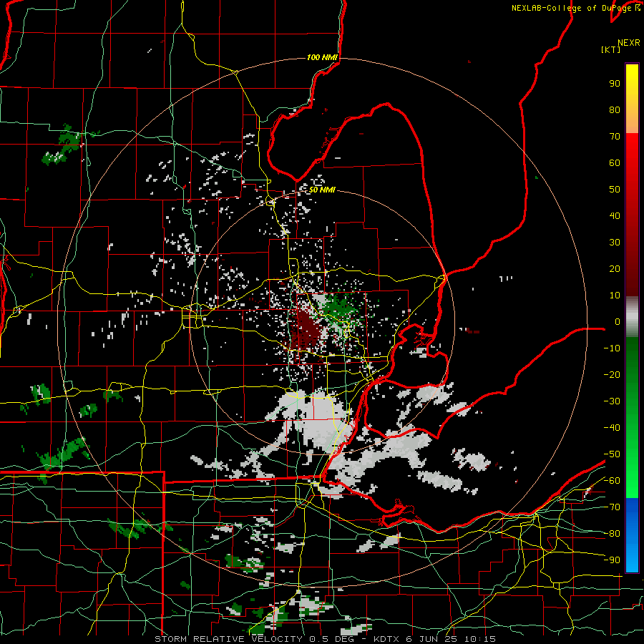Viewport: 644px width, 644px height.
Task: Click the -40 scale label
Action: (x=612, y=428)
